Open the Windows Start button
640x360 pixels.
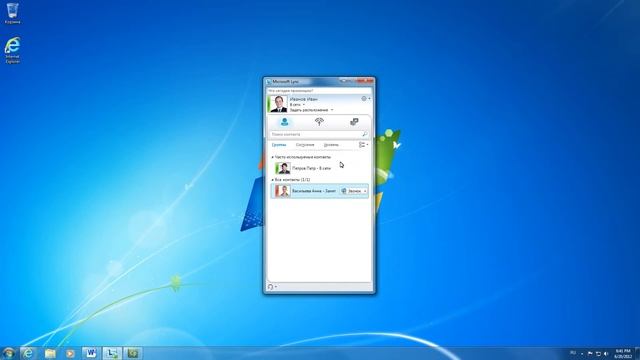coord(8,353)
